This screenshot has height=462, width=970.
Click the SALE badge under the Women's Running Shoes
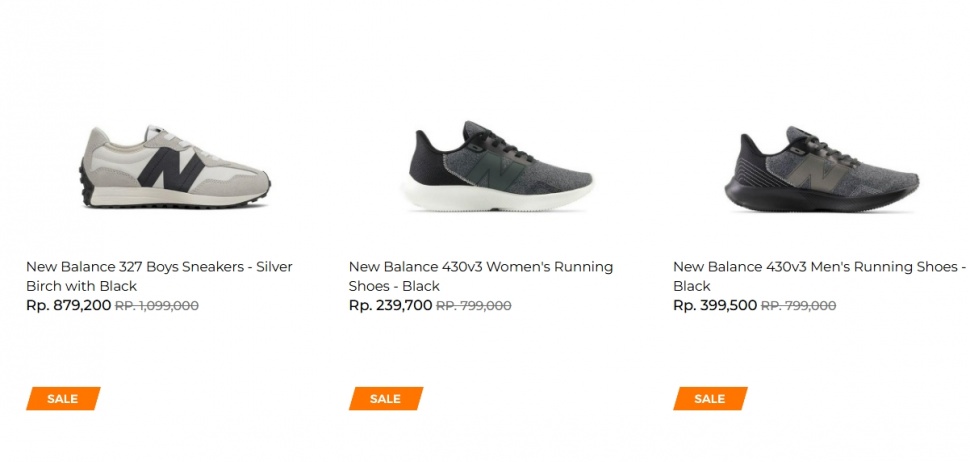coord(386,399)
